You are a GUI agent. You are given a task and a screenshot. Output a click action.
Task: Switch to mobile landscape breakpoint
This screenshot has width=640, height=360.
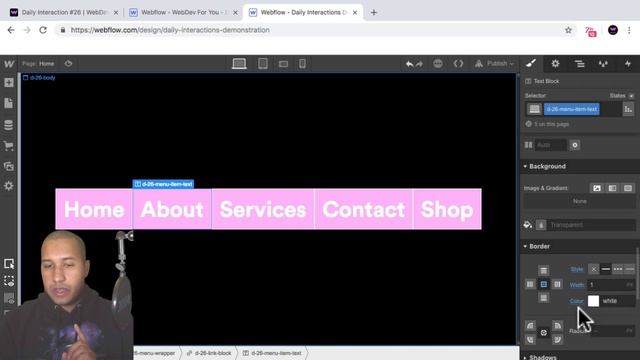coord(283,64)
